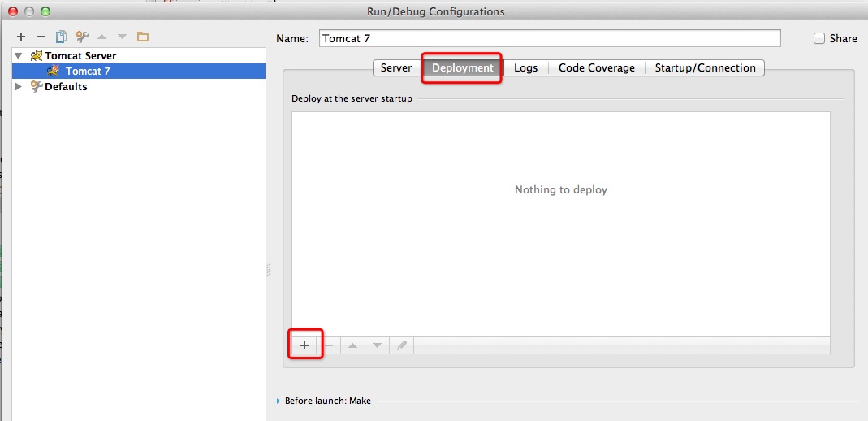This screenshot has width=868, height=421.
Task: Select the Defaults tree label
Action: click(x=66, y=86)
